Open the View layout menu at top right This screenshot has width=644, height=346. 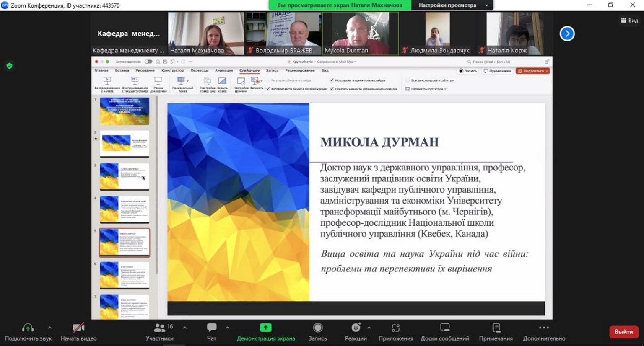[x=629, y=20]
